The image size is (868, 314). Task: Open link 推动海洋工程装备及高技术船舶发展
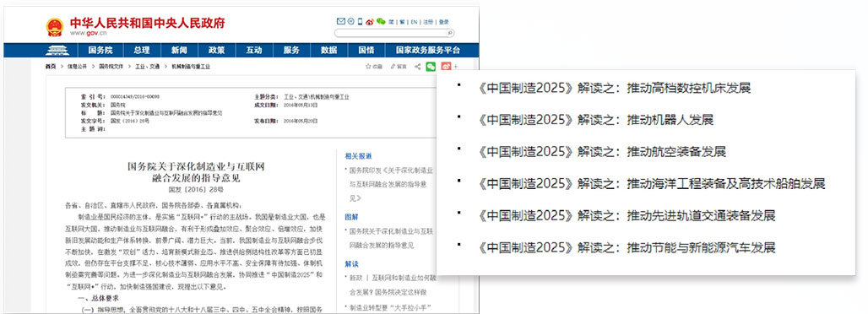pos(726,183)
